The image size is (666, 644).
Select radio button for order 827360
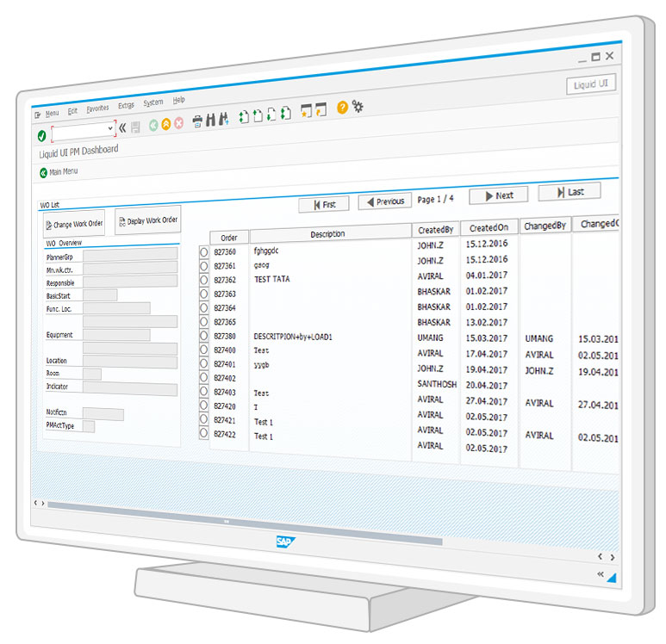(204, 251)
